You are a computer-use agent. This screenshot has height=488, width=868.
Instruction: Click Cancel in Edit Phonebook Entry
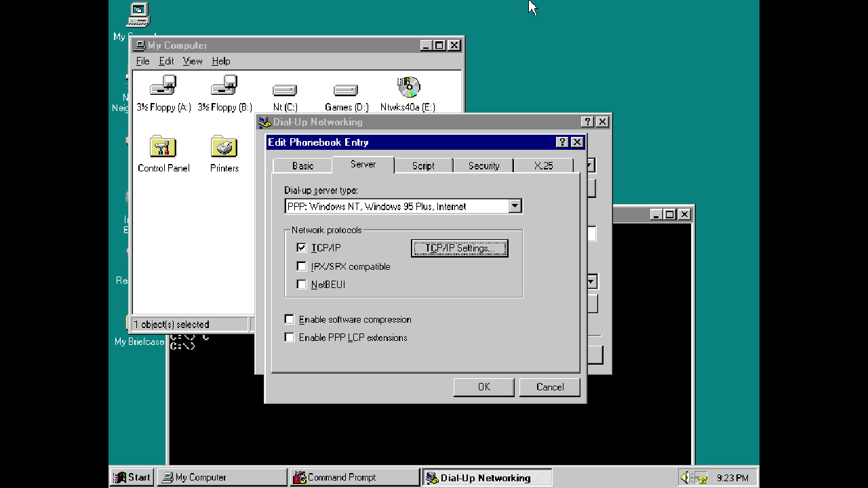(x=550, y=387)
